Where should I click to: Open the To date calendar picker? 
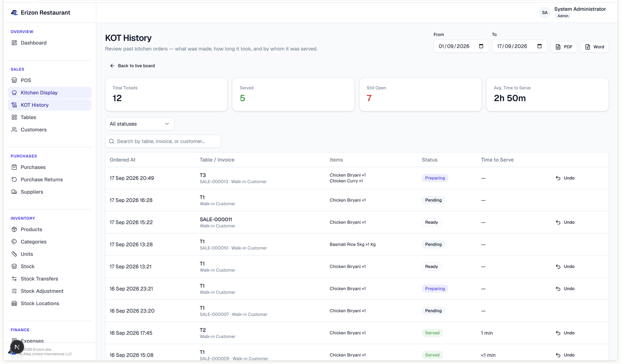(x=540, y=46)
